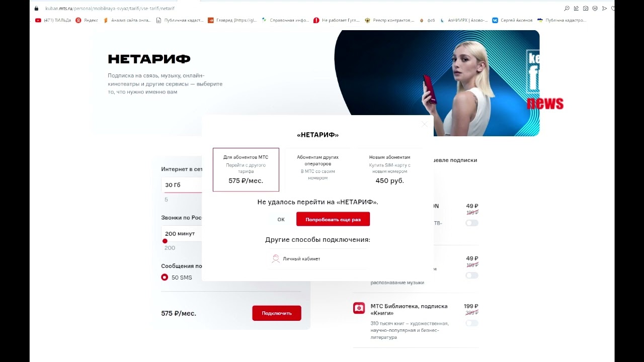
Task: Click the site lock icon in address bar
Action: point(36,9)
